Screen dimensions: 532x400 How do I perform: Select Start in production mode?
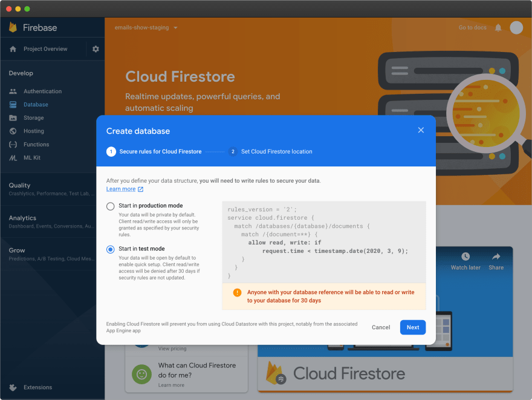pos(110,206)
